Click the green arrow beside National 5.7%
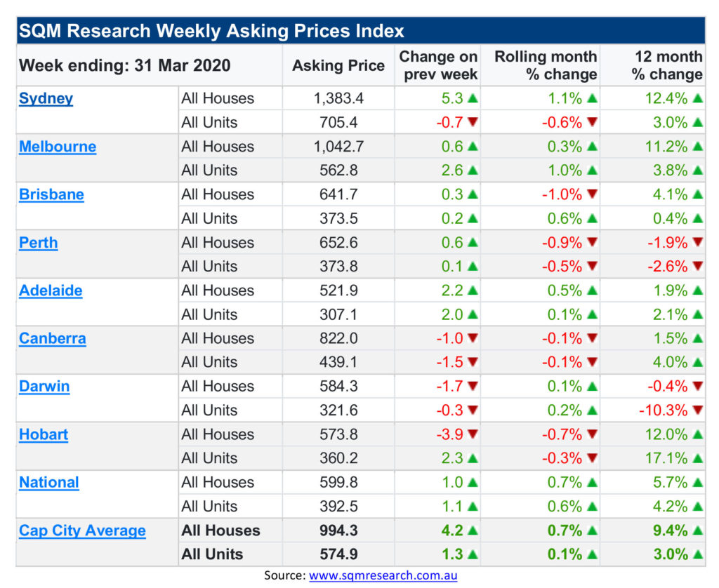 [698, 482]
